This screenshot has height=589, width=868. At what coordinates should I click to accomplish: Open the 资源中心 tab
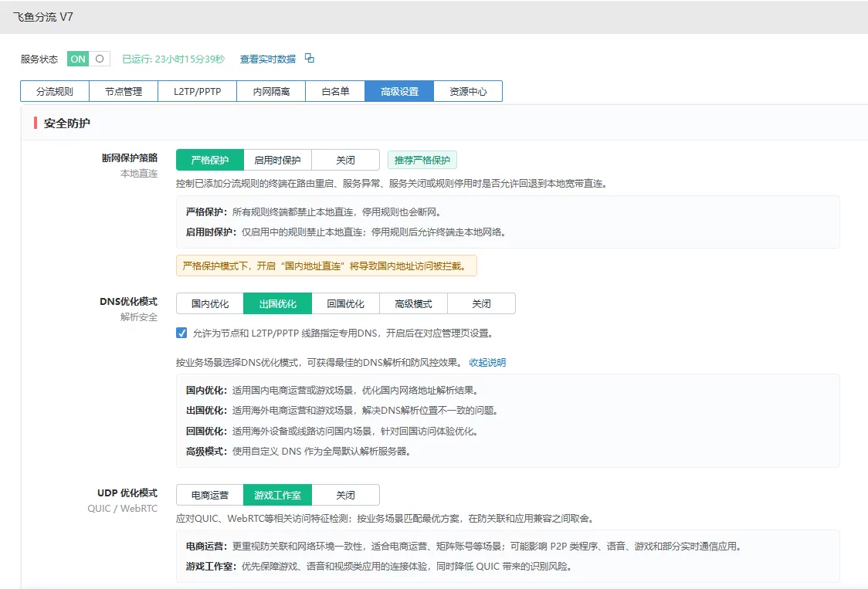point(468,91)
